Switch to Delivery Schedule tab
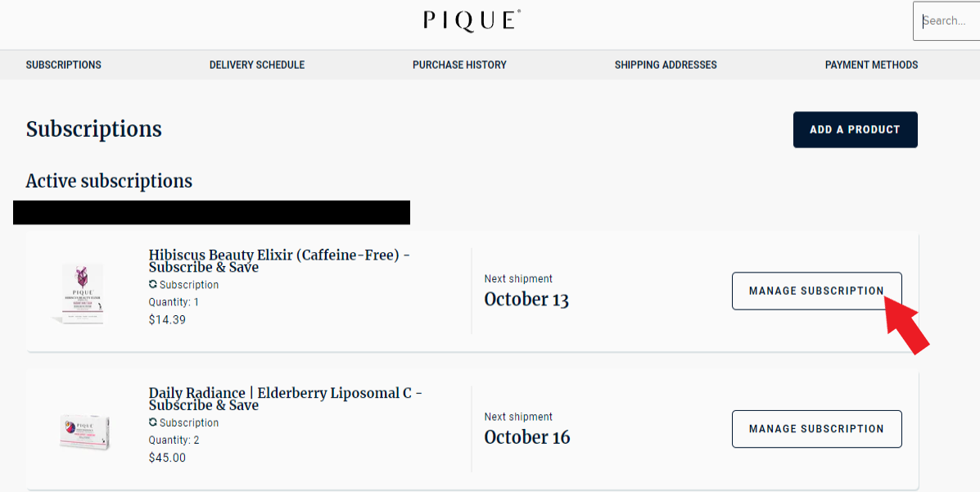 pos(257,65)
